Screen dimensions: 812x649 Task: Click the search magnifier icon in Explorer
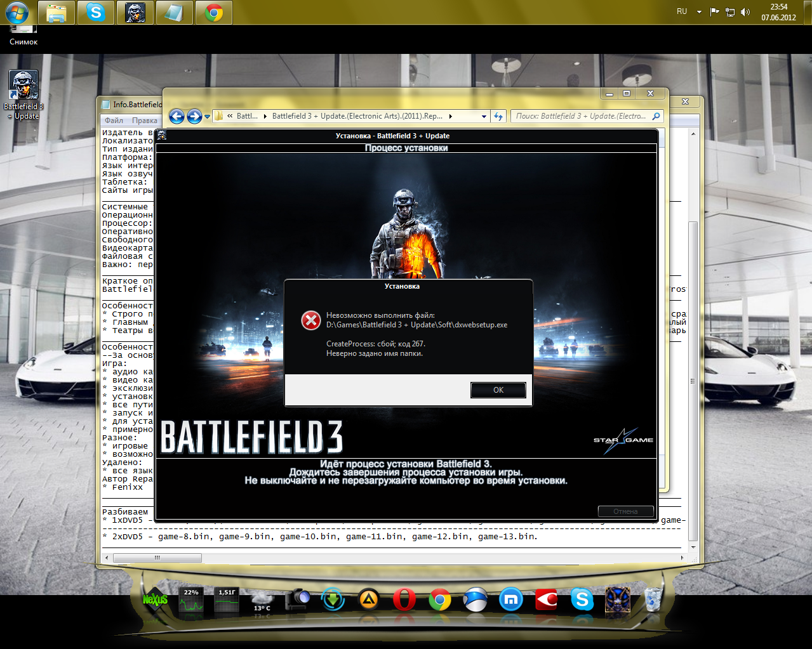pyautogui.click(x=656, y=116)
